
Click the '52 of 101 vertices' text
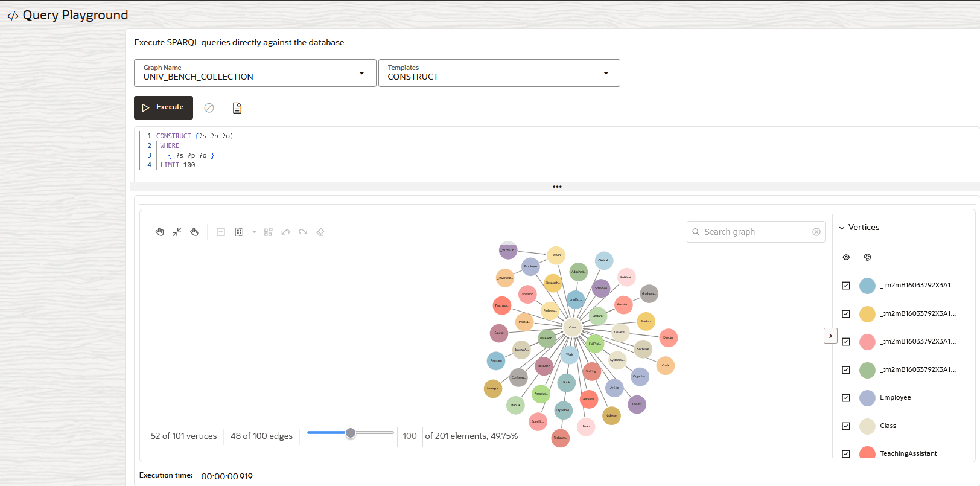click(183, 436)
